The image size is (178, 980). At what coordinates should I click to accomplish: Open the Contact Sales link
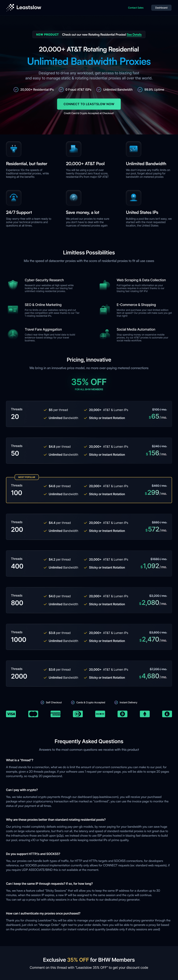pyautogui.click(x=135, y=8)
